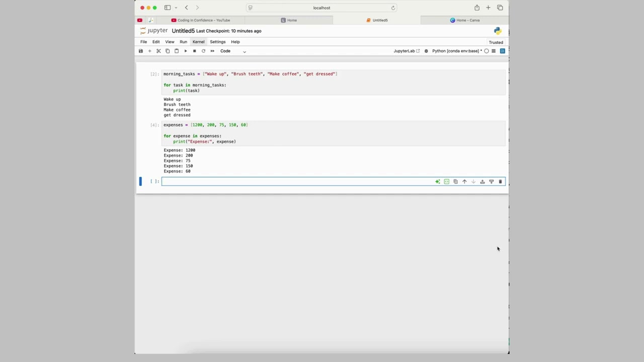Rename the notebook title Untitled5
This screenshot has height=362, width=644.
(183, 31)
